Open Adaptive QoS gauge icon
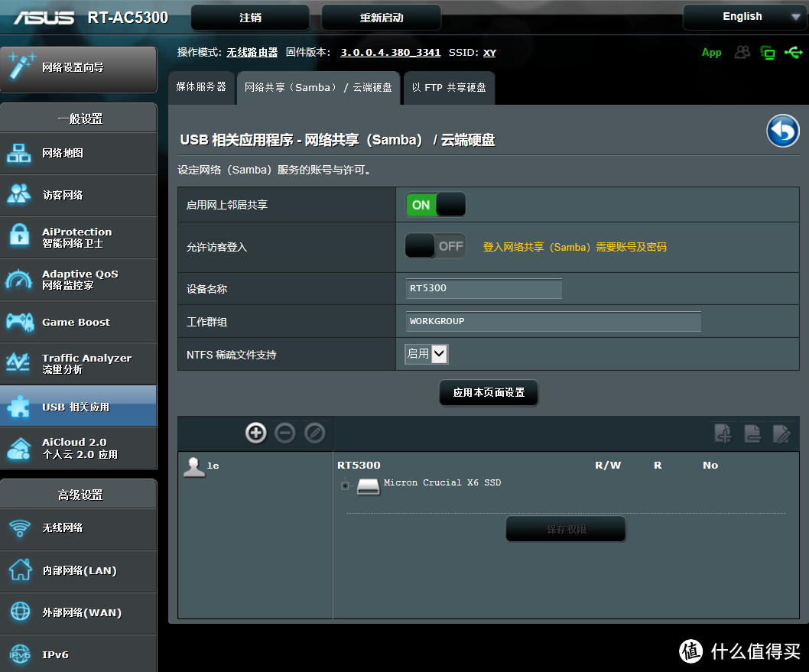Screen dimensions: 809x672 pos(19,279)
